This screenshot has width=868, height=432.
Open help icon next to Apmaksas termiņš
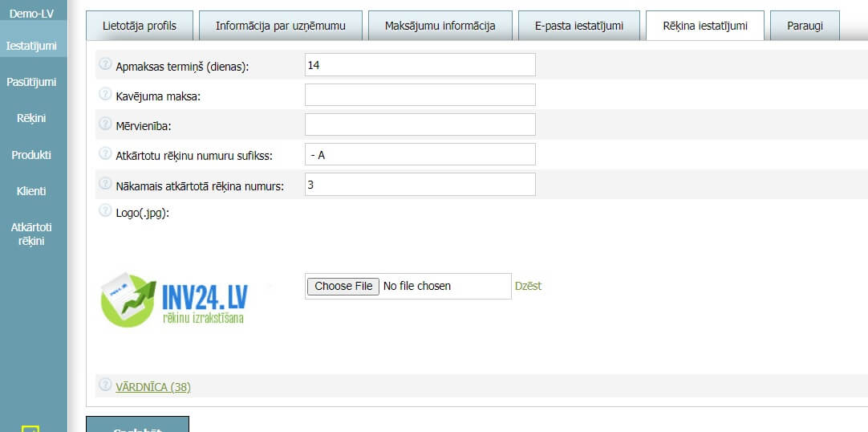point(105,64)
